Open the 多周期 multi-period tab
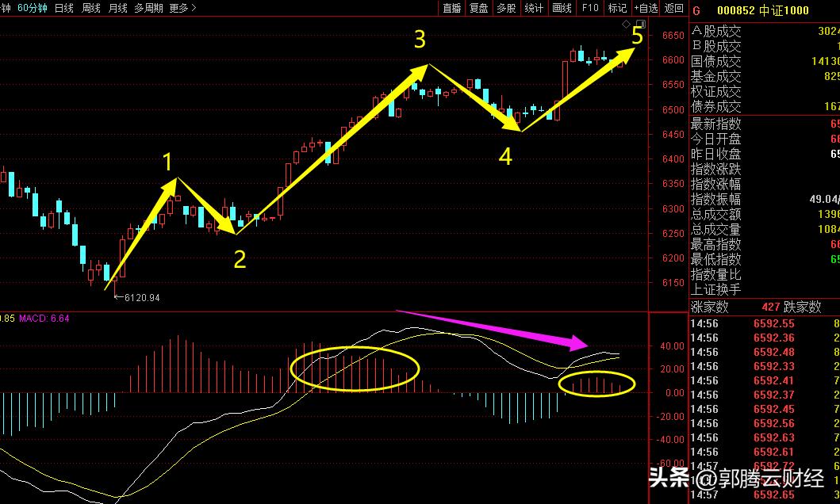840x504 pixels. 148,8
